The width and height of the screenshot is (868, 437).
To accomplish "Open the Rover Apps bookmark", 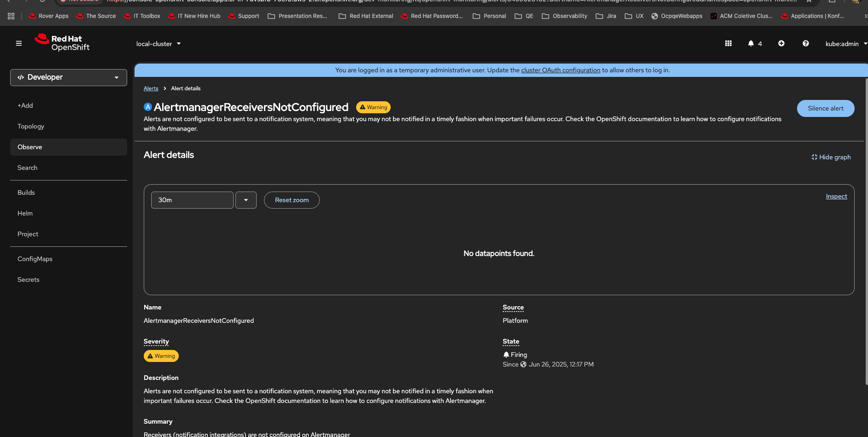I will (48, 16).
